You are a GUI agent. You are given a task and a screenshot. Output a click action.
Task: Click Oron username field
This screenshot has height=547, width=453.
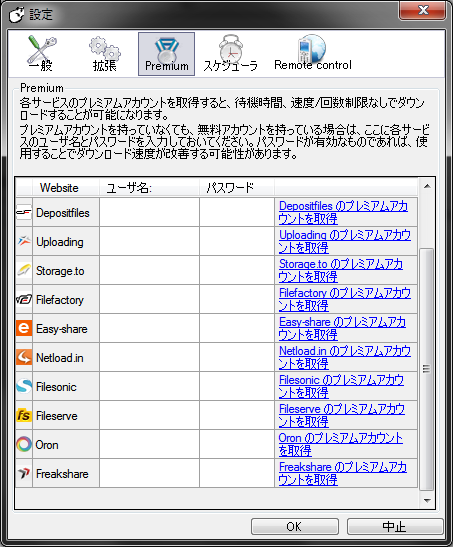[150, 444]
